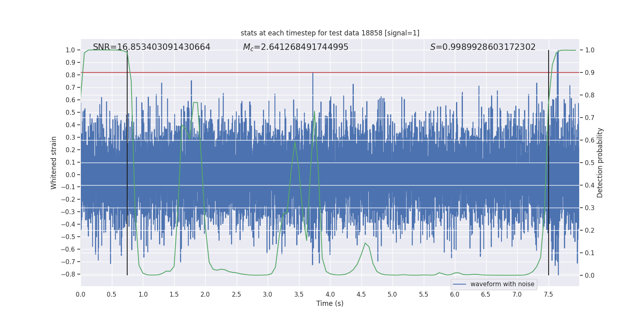
Task: Click the green curve's small peak near 4.55 seconds
Action: click(x=365, y=243)
